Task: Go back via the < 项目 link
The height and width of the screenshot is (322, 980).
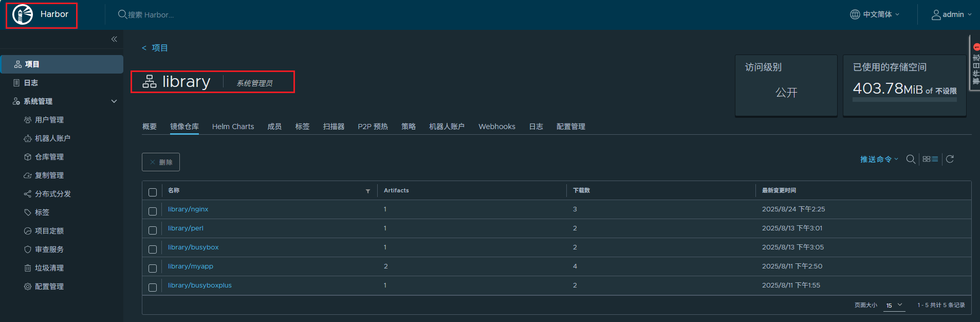Action: click(x=155, y=48)
